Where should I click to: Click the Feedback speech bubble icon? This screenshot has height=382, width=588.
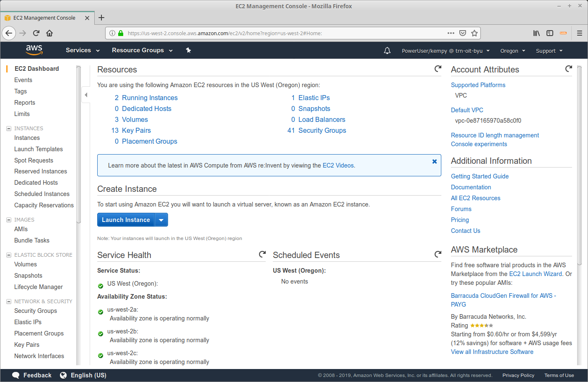pos(16,375)
